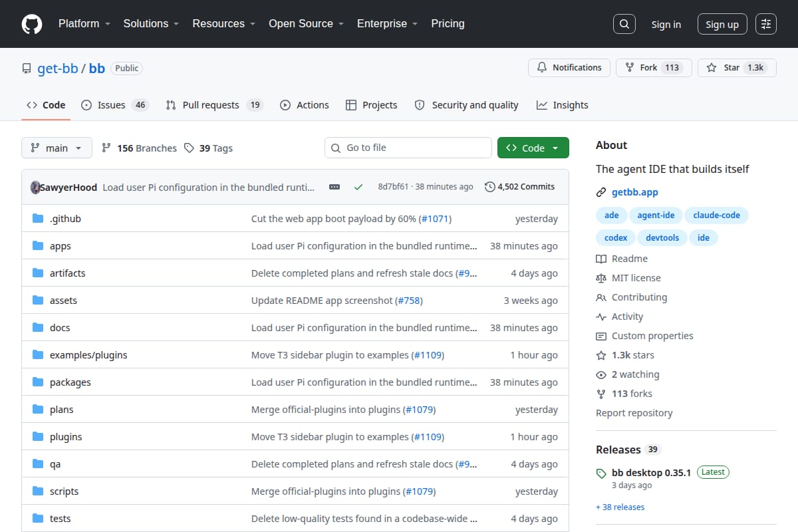Switch to the Insights tab
Image resolution: width=798 pixels, height=532 pixels.
(563, 105)
